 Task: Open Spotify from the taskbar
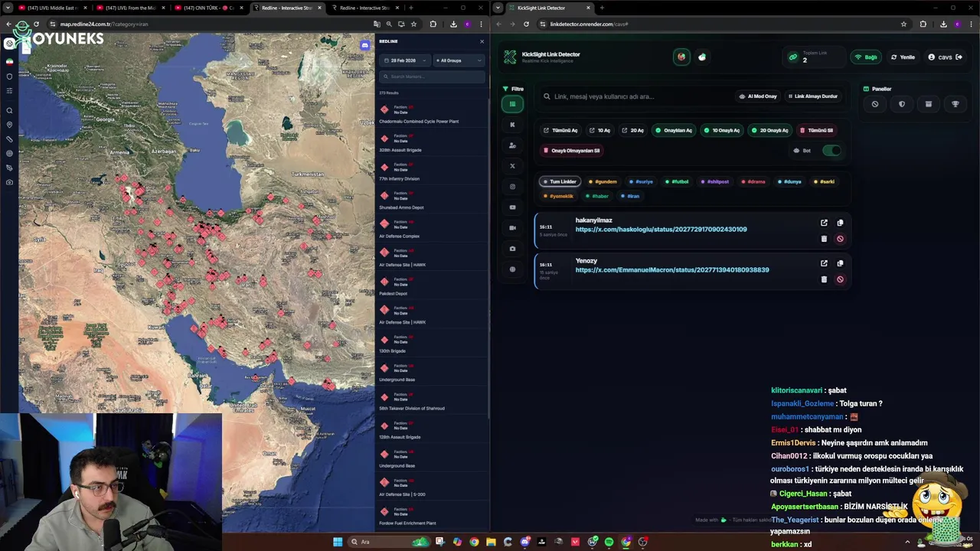point(609,542)
